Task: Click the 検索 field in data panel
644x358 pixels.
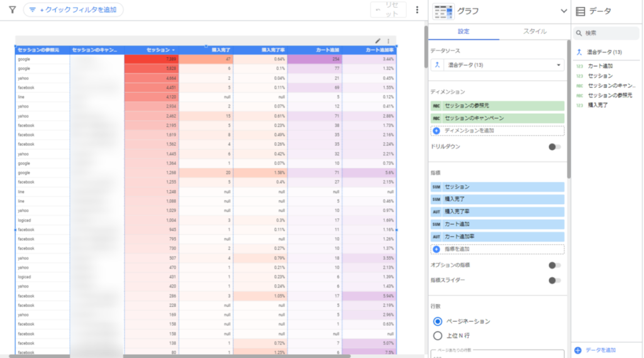Action: tap(607, 33)
